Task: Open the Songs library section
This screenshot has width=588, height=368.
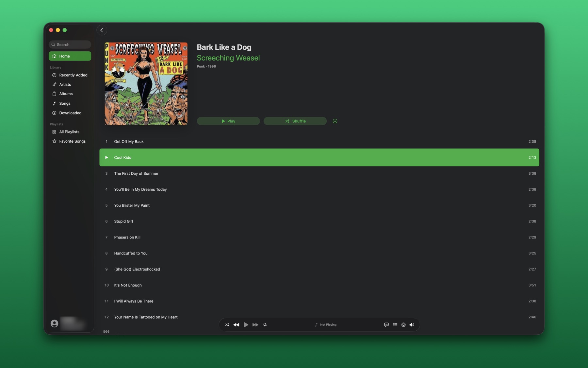Action: [70, 103]
